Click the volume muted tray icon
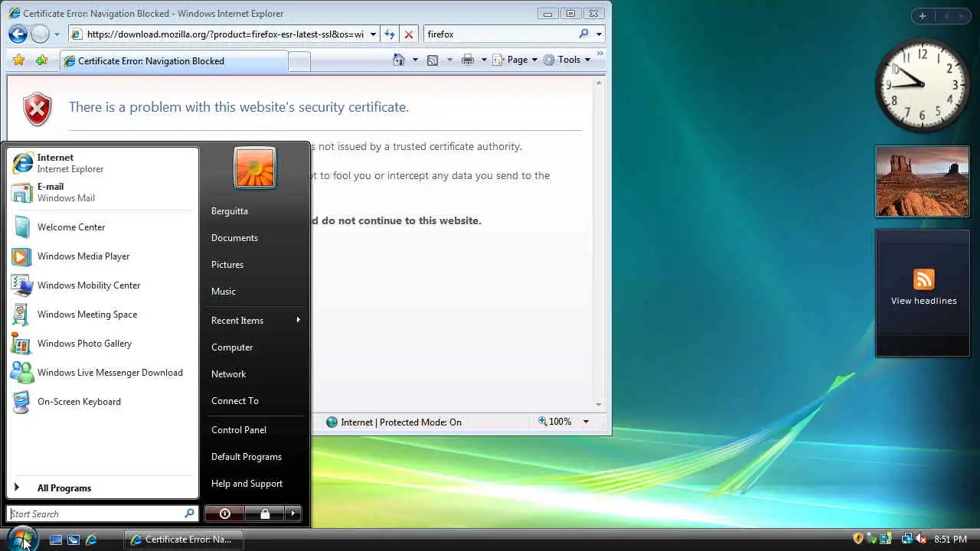The width and height of the screenshot is (980, 551). pyautogui.click(x=921, y=540)
